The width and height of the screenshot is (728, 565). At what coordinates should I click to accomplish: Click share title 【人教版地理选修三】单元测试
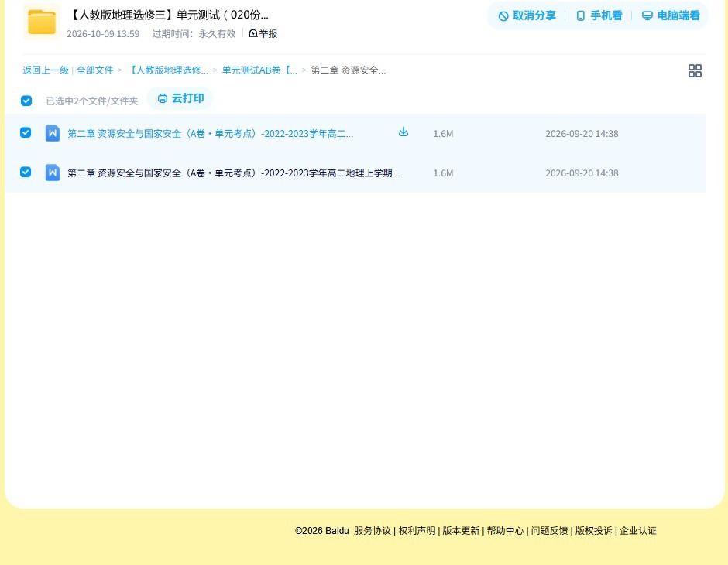pos(168,15)
